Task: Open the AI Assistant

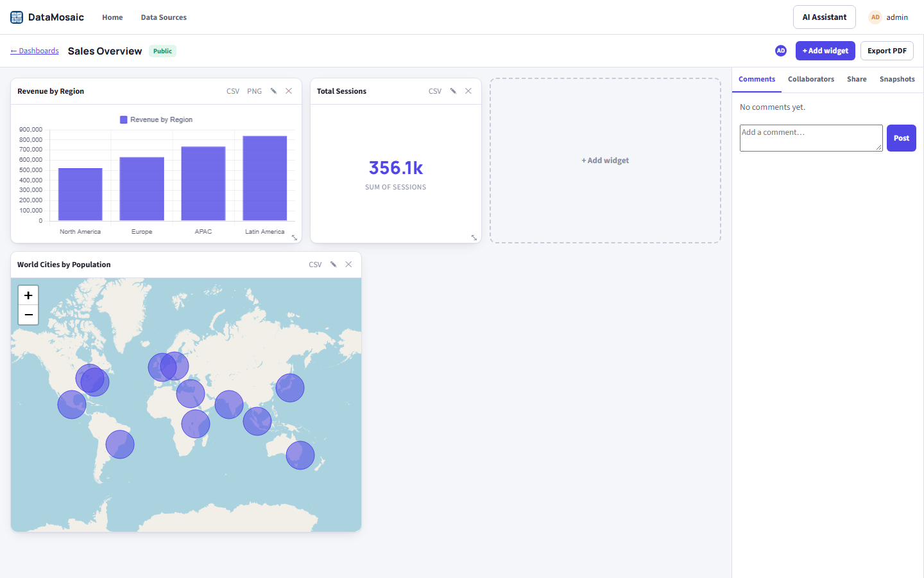Action: pos(825,17)
